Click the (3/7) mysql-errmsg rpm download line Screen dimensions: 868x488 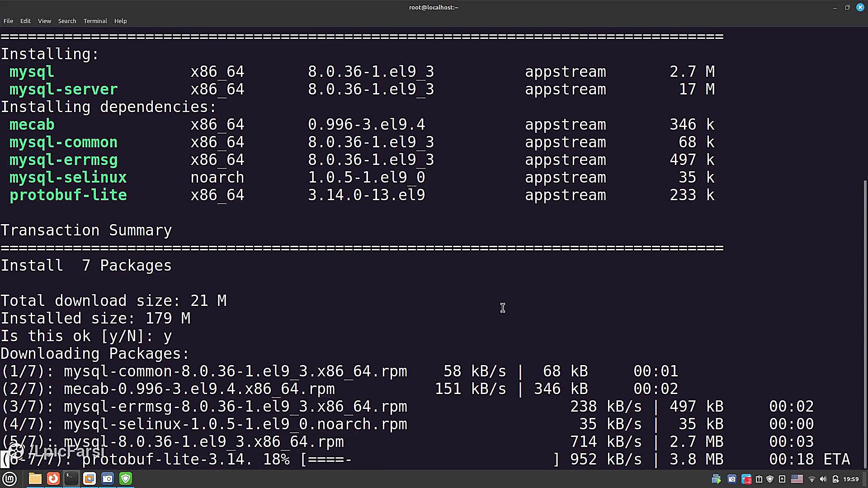point(407,407)
